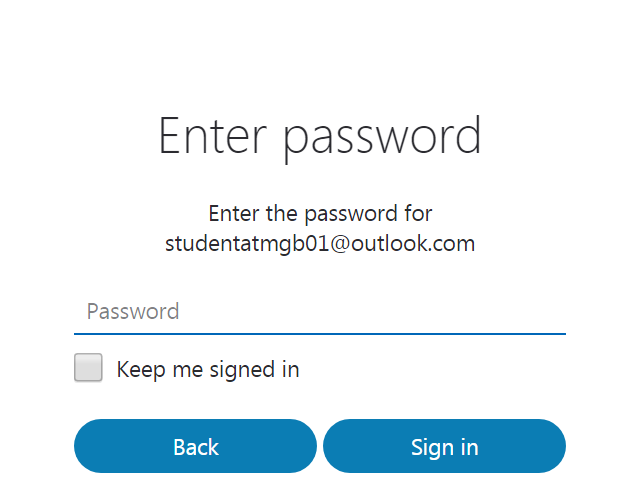Click the word 'password' in the large title
The height and width of the screenshot is (496, 620).
click(x=382, y=139)
